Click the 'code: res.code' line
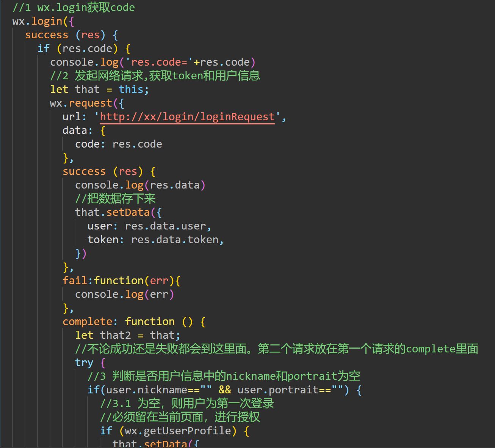495x448 pixels. [119, 144]
